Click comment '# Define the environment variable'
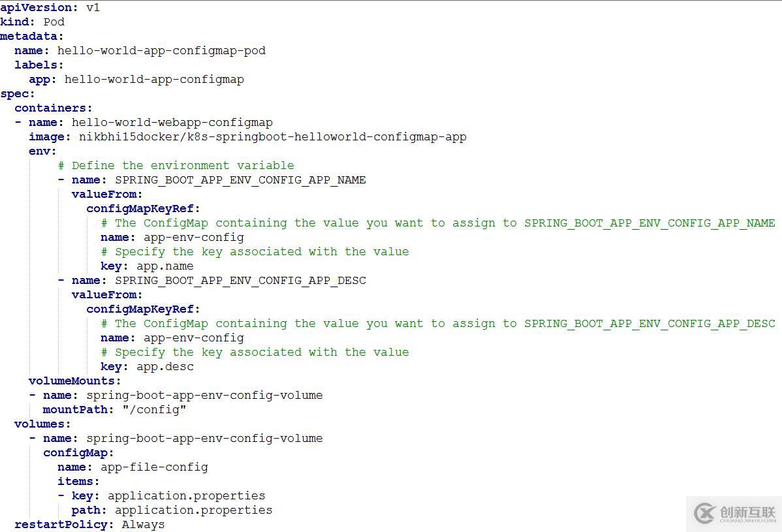This screenshot has width=782, height=532. pos(176,166)
